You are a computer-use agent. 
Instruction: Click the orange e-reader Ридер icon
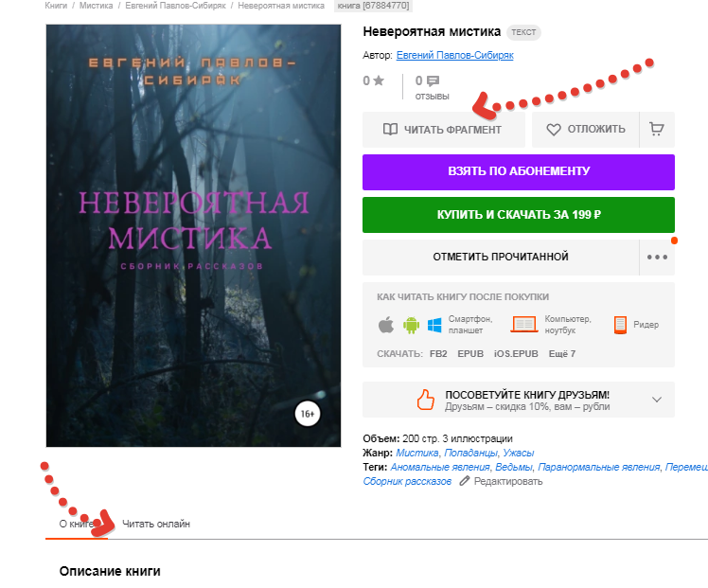pyautogui.click(x=620, y=325)
